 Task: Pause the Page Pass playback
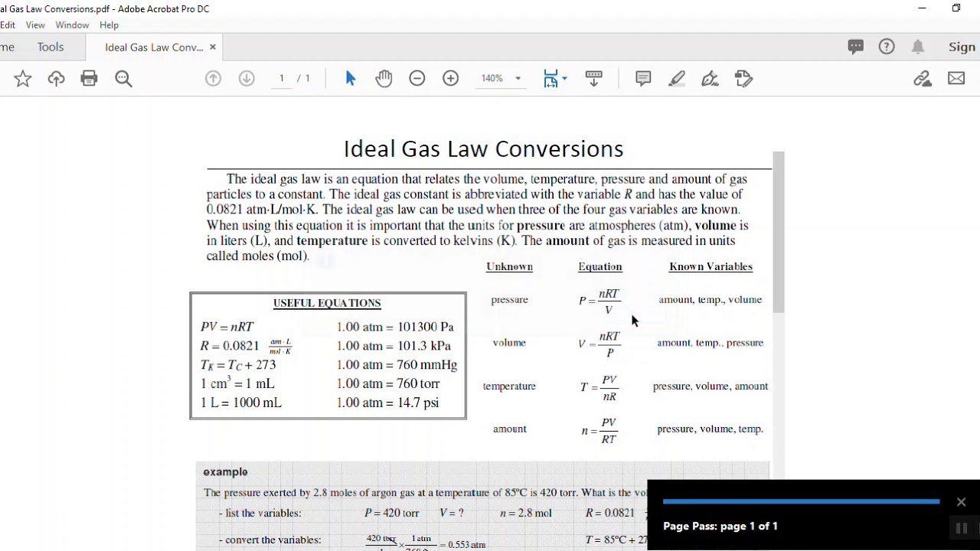[x=962, y=528]
